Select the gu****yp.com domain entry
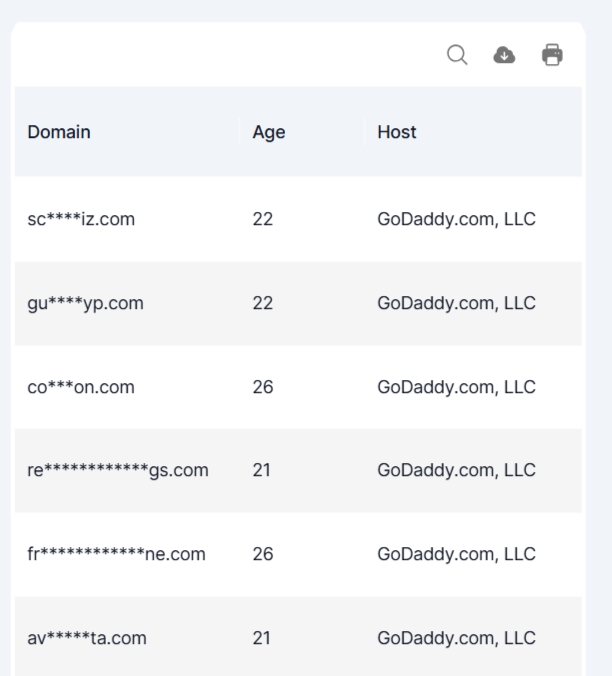 tap(85, 303)
